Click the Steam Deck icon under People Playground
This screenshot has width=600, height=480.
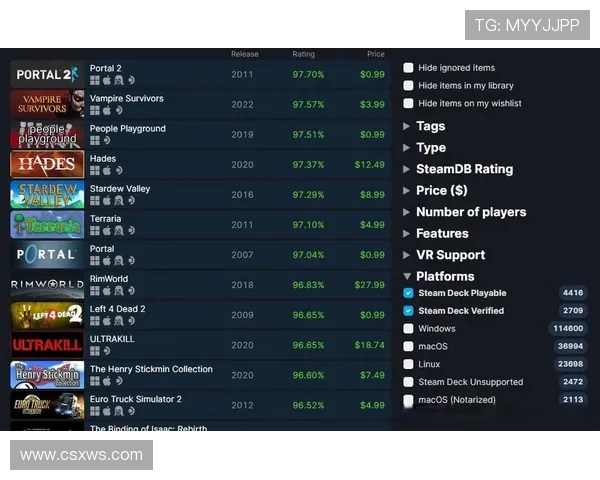pyautogui.click(x=107, y=140)
